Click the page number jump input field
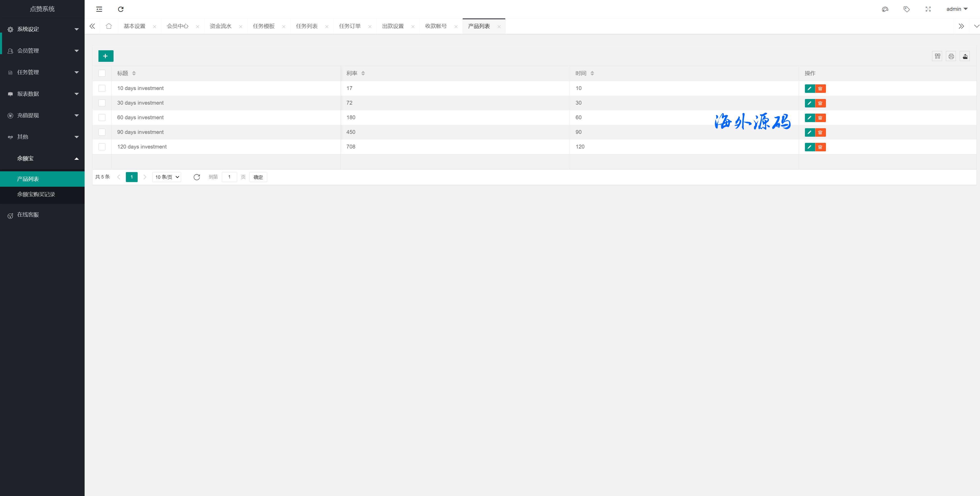Viewport: 980px width, 496px height. pyautogui.click(x=229, y=177)
